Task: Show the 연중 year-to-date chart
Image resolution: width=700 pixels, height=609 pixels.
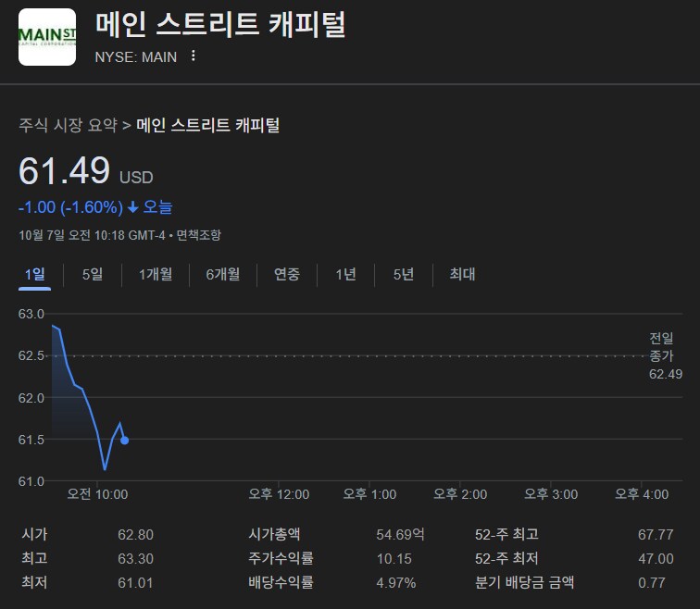Action: (287, 274)
